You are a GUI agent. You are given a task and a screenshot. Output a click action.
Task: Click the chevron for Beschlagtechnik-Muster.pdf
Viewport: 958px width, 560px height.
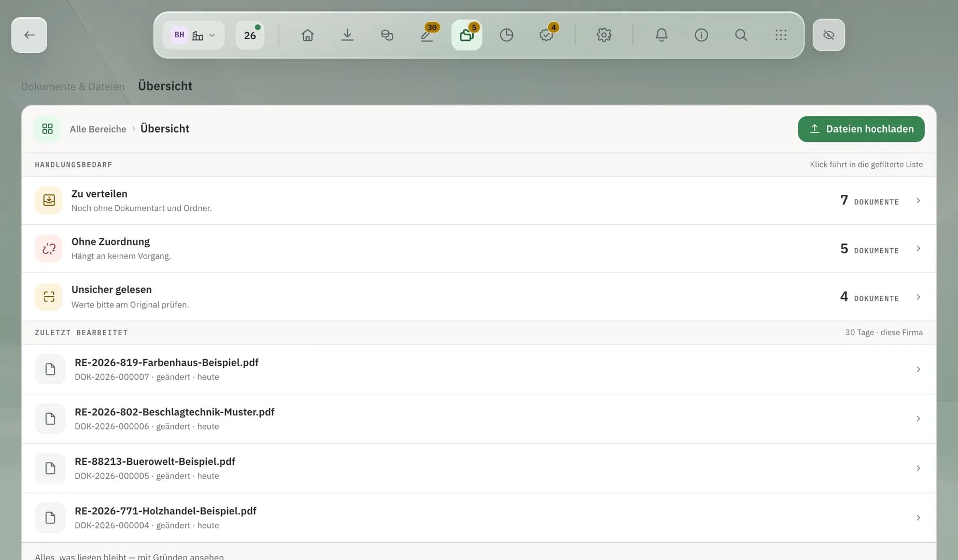(918, 419)
